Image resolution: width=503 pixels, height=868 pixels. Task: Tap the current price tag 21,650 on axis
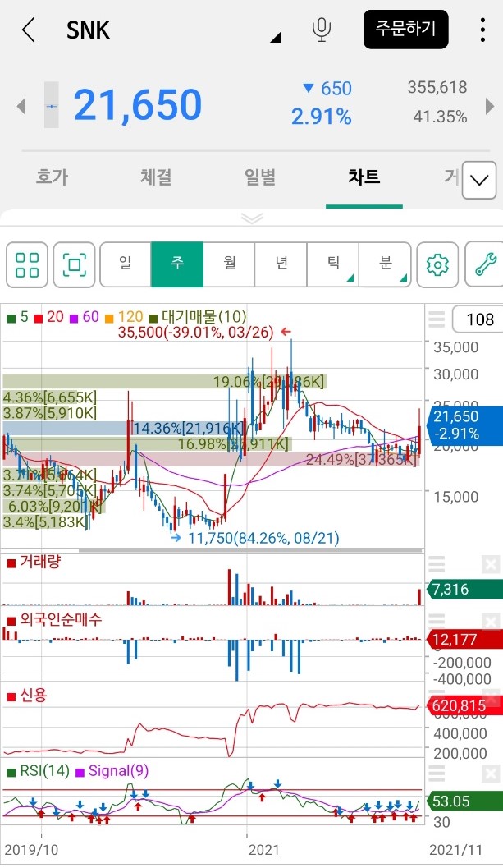[x=464, y=425]
